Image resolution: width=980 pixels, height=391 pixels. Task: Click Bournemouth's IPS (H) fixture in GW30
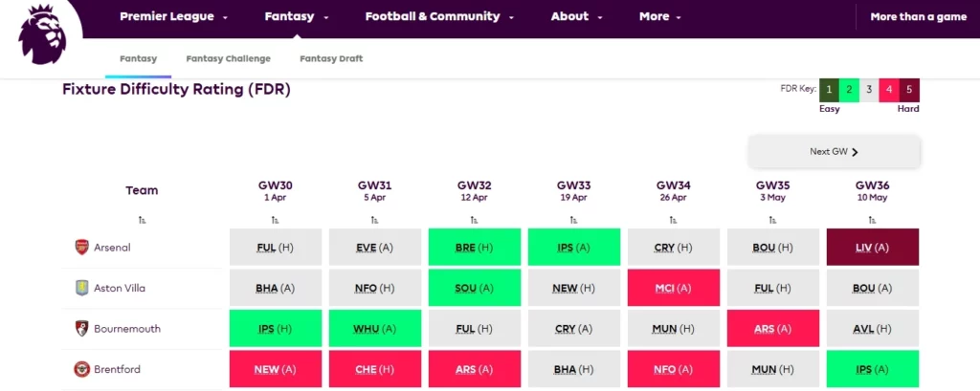pyautogui.click(x=275, y=329)
